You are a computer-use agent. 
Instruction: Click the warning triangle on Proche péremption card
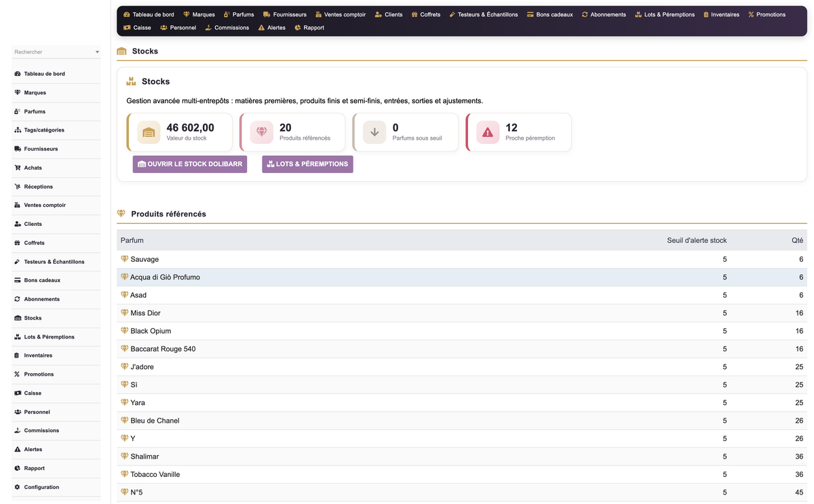click(x=488, y=132)
